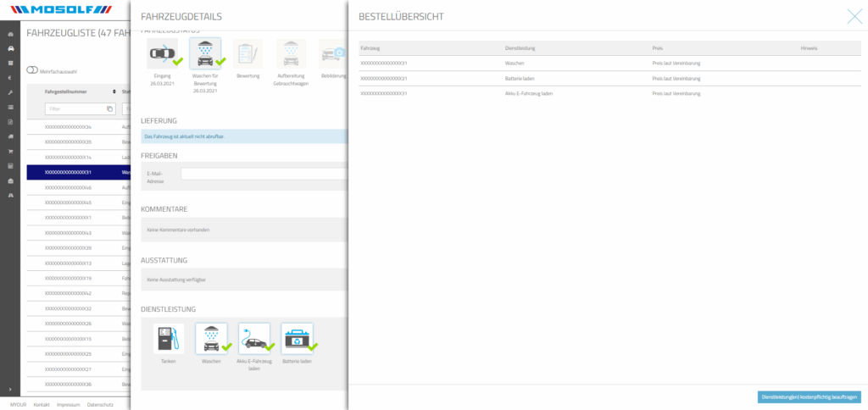Go to the Datenschutz footer link

pos(100,404)
